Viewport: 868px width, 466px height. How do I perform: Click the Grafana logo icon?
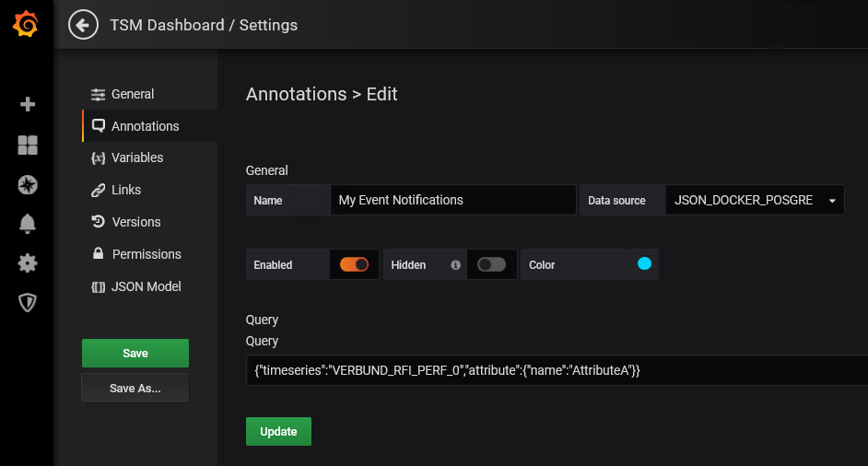26,25
